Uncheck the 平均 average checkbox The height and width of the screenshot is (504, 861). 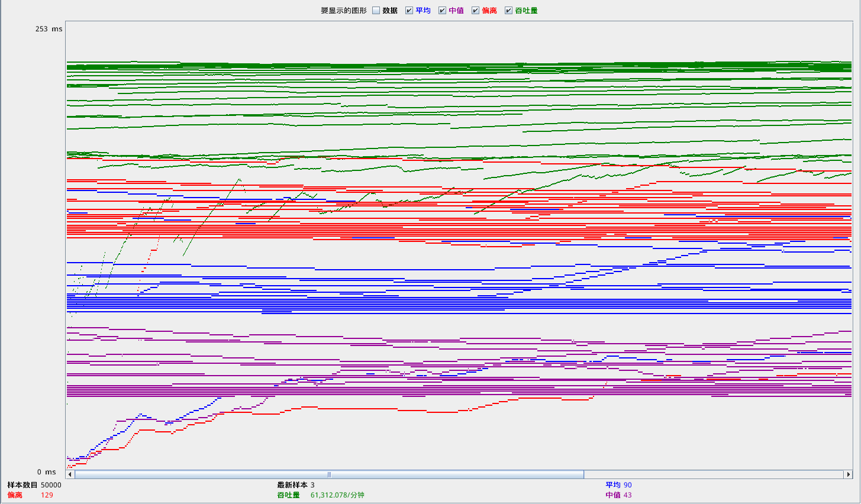[x=409, y=11]
